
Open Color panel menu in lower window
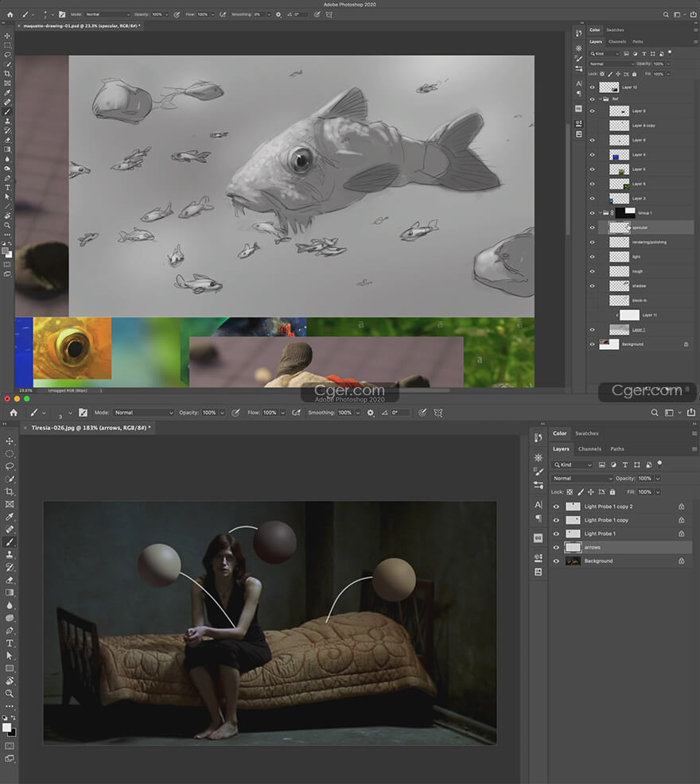694,433
